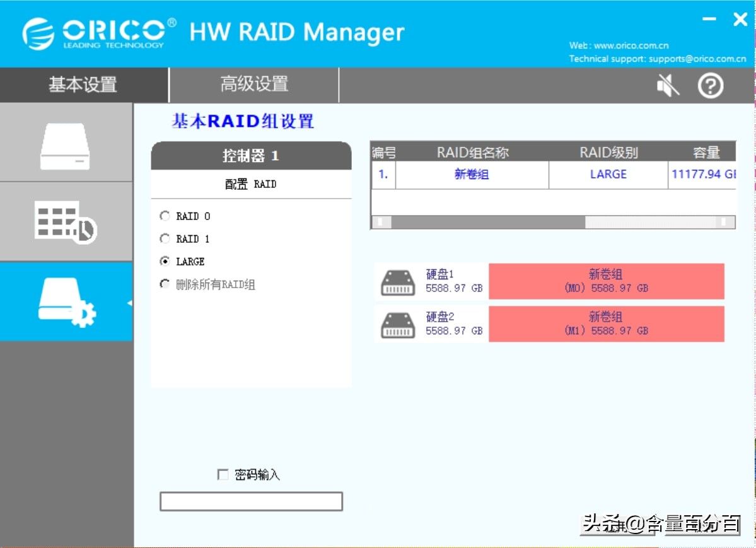This screenshot has height=548, width=756.
Task: Click the 基本RAID组设置 heading
Action: pyautogui.click(x=243, y=120)
